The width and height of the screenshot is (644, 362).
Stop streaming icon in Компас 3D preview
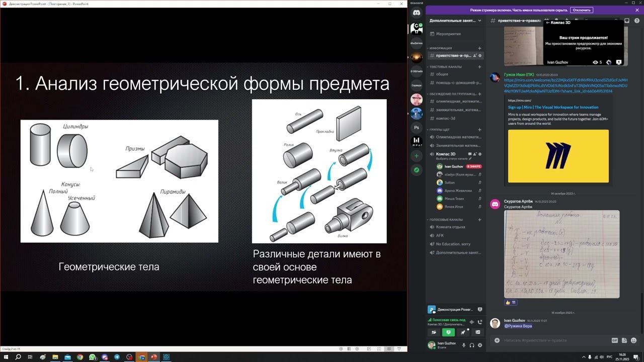pos(619,62)
